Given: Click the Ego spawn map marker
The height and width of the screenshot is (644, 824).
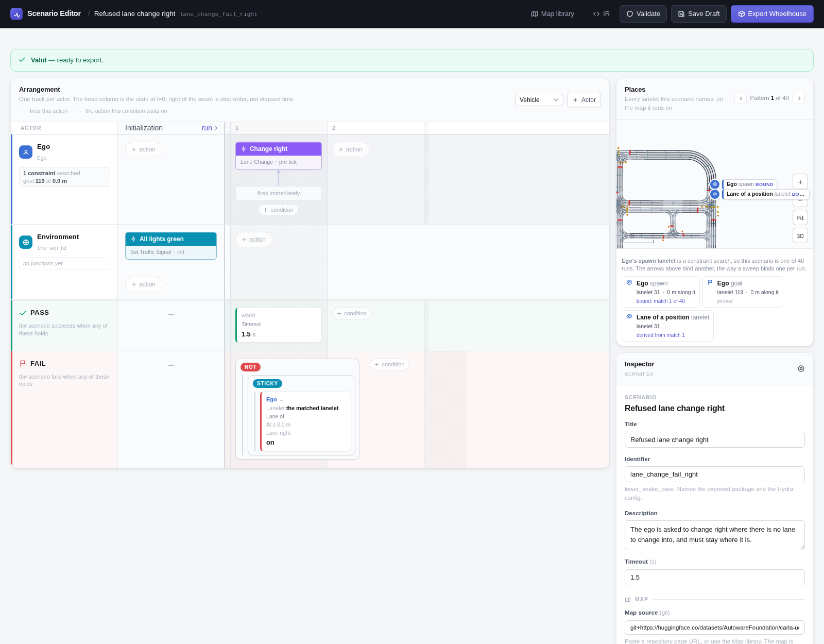Looking at the screenshot, I should pos(715,184).
